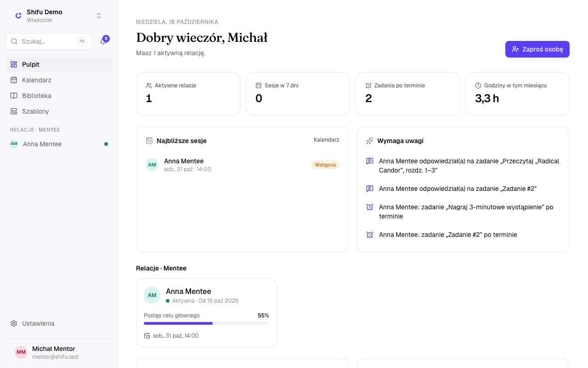Click the Biblioteka book icon

[14, 96]
